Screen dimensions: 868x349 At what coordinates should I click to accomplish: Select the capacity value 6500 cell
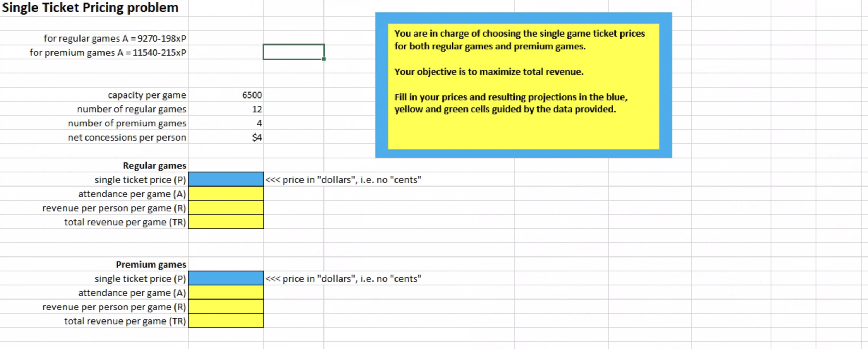(226, 95)
